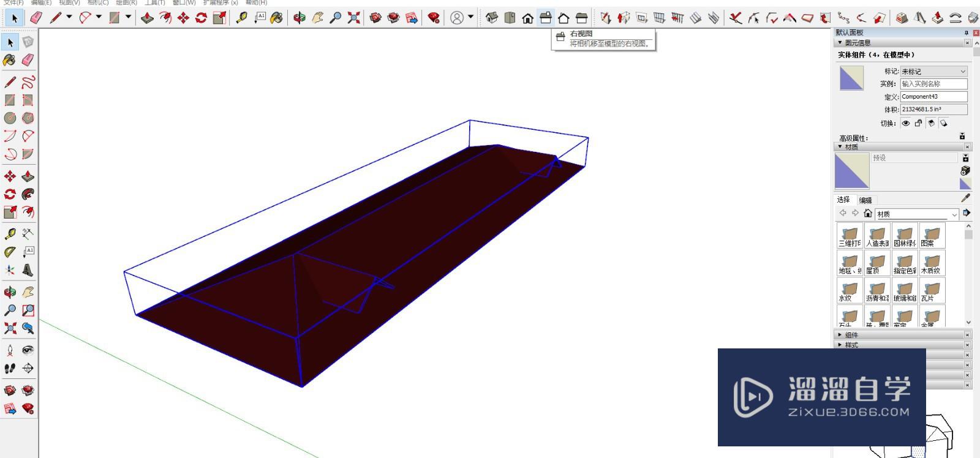Open the 编辑(E) menu
The image size is (980, 458).
(x=41, y=2)
